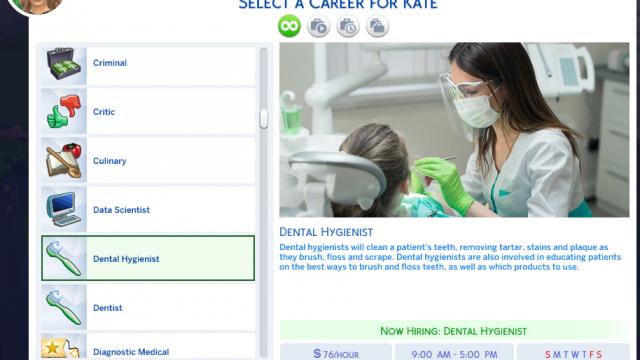Select the stacked briefcases career filter

coord(377,27)
